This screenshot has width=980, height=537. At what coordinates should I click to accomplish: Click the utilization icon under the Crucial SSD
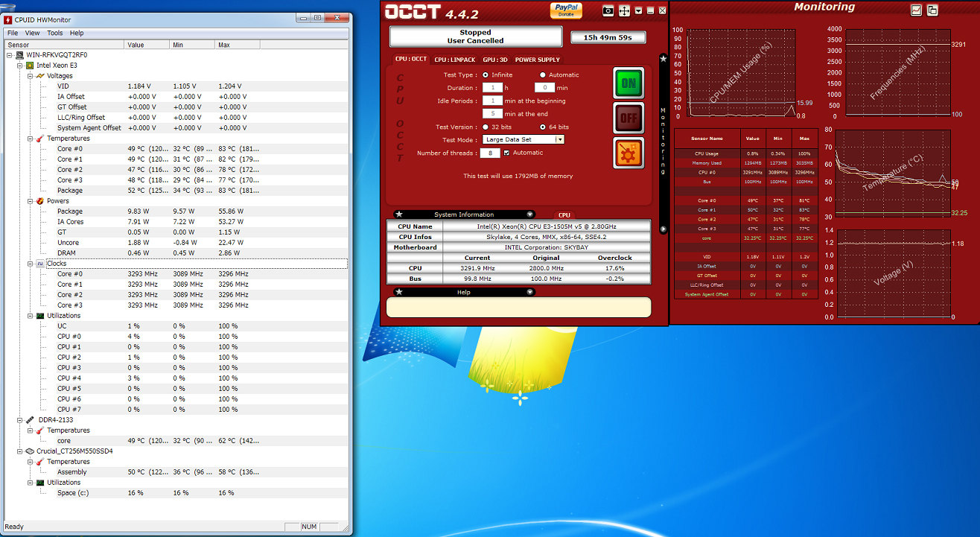40,483
